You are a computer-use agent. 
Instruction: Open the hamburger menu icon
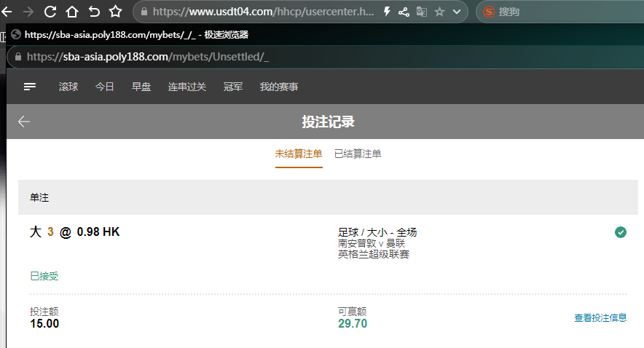tap(30, 87)
